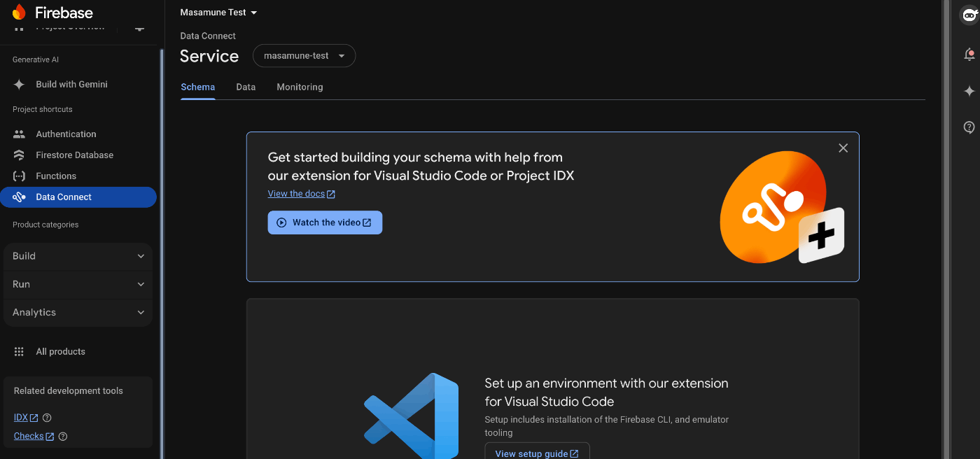The image size is (980, 459).
Task: Open Authentication in the sidebar
Action: [78, 134]
